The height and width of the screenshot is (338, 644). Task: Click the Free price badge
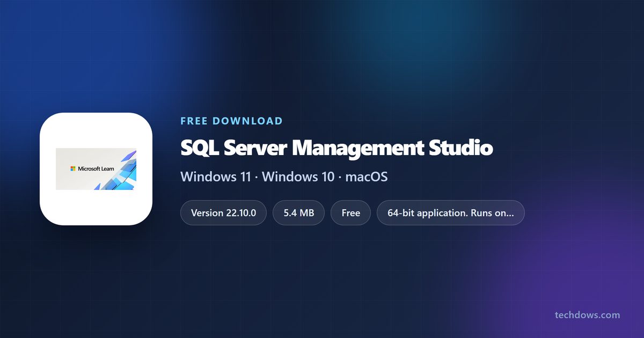[351, 213]
